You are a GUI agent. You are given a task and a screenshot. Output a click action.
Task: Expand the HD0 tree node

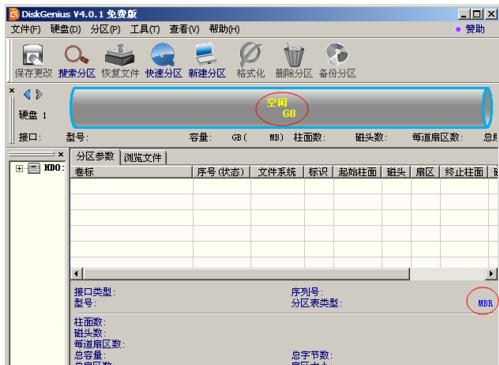[x=19, y=168]
